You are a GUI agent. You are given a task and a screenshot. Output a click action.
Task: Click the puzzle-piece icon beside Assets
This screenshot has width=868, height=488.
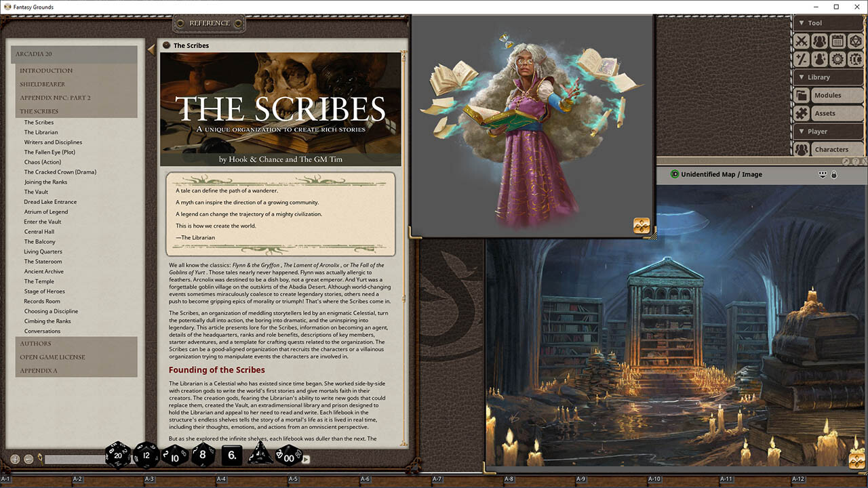(803, 113)
